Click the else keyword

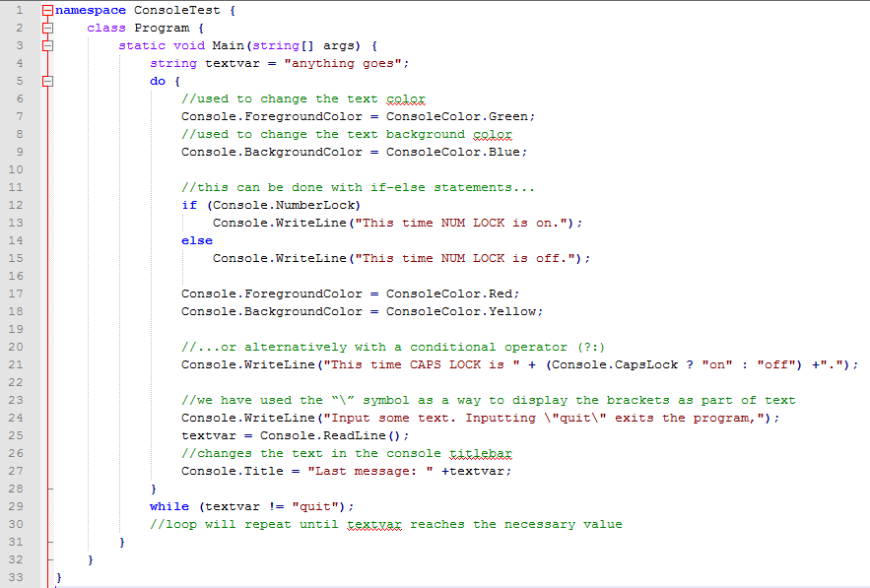tap(197, 240)
